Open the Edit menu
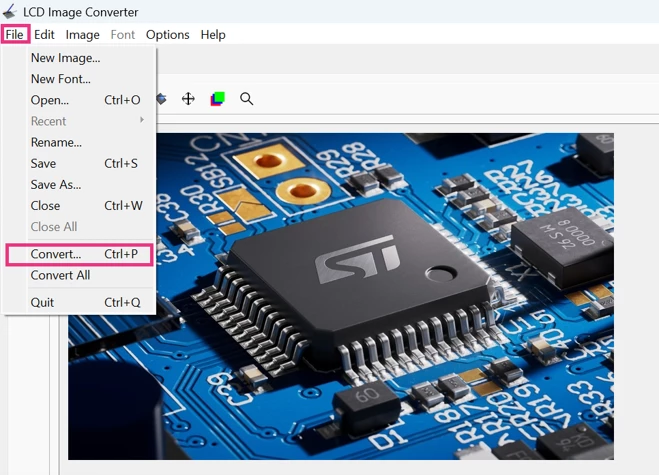Image resolution: width=659 pixels, height=475 pixels. 44,34
